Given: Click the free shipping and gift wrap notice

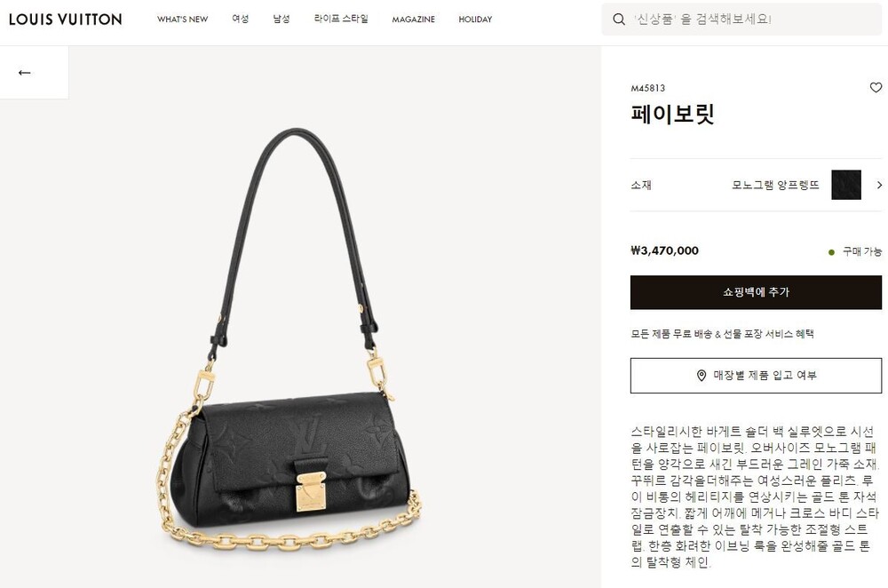Looking at the screenshot, I should click(722, 334).
